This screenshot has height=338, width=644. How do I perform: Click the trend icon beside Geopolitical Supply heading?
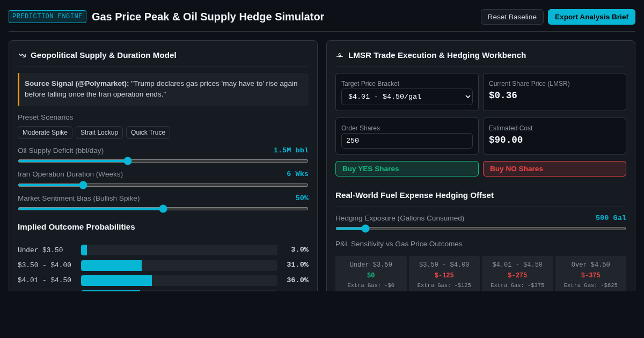click(x=22, y=55)
